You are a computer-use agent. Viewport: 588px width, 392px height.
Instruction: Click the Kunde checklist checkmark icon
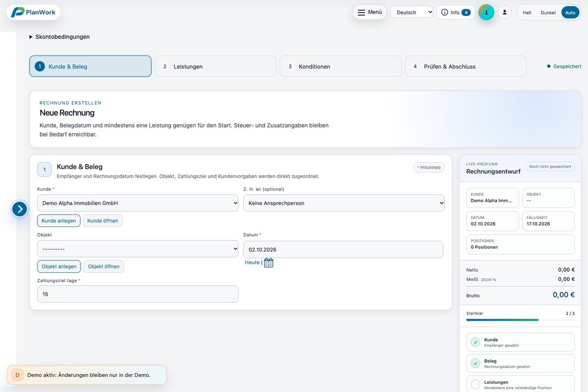tap(475, 342)
